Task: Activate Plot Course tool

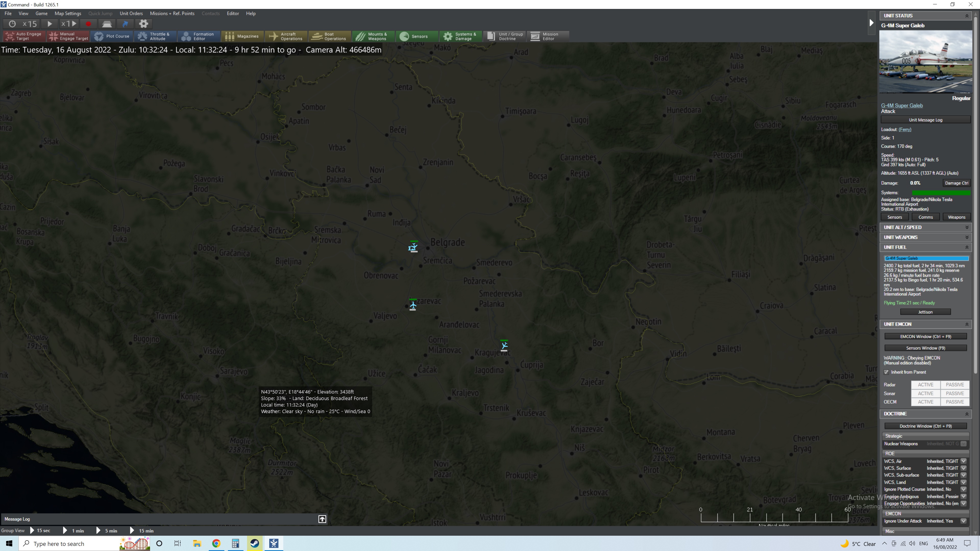Action: (112, 36)
